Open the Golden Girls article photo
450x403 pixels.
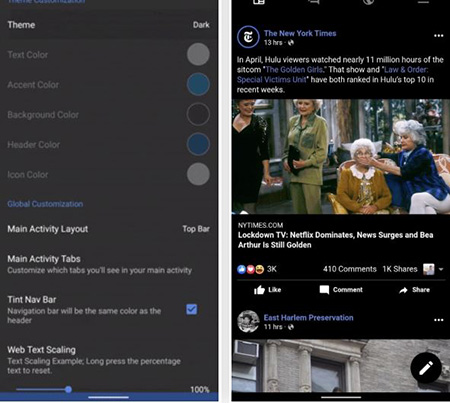coord(341,156)
